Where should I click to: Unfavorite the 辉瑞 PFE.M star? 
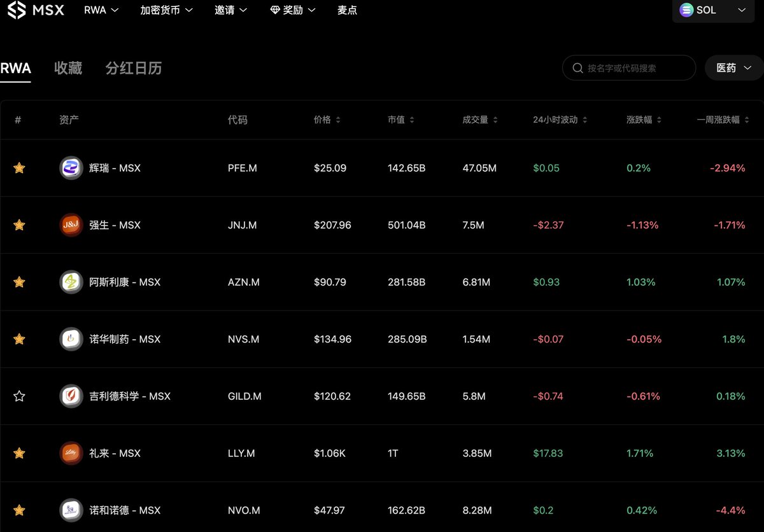click(x=19, y=168)
